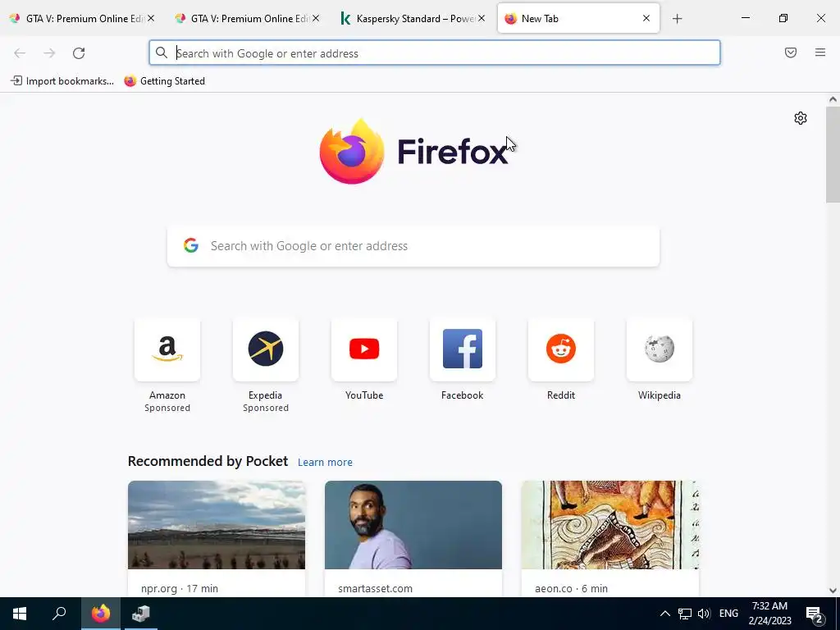
Task: Reload the current page
Action: (79, 53)
